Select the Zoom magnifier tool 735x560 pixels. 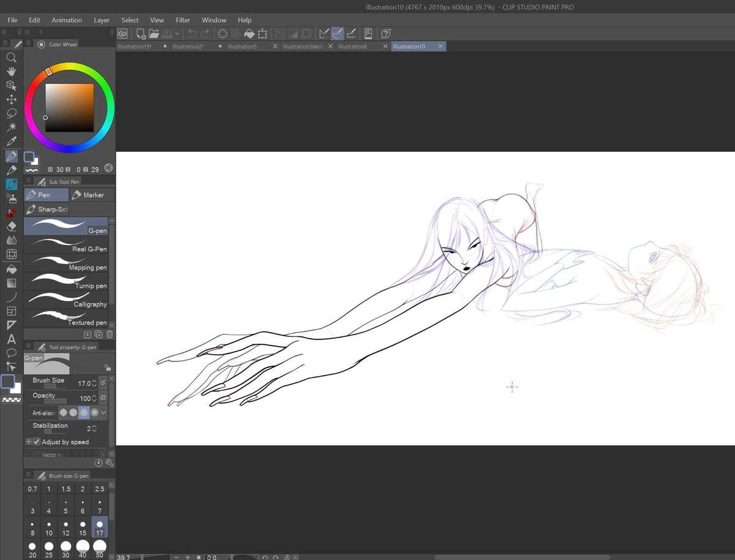tap(11, 58)
